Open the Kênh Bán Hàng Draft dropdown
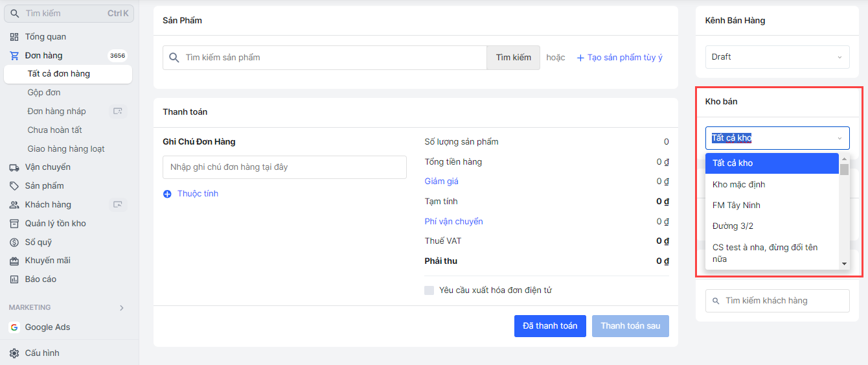Image resolution: width=868 pixels, height=365 pixels. [777, 57]
